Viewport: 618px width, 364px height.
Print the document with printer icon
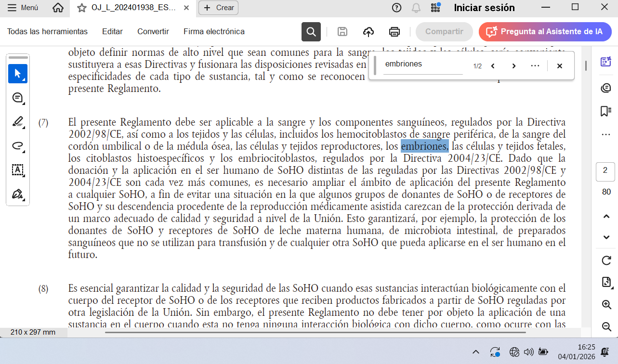pyautogui.click(x=394, y=32)
